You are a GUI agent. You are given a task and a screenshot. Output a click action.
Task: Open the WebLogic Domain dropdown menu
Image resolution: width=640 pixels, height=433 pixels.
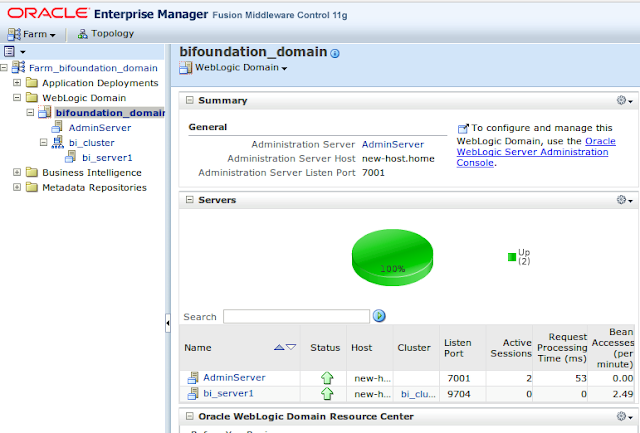coord(233,68)
